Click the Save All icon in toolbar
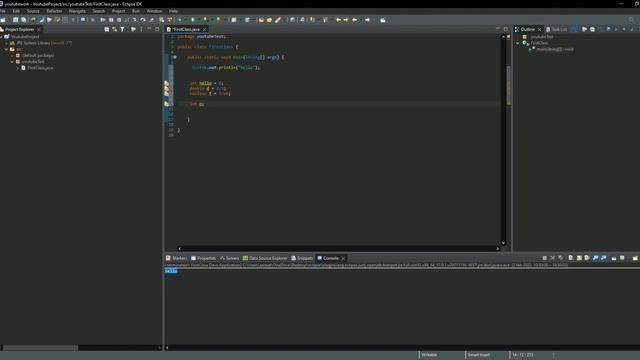The width and height of the screenshot is (640, 360). point(23,20)
